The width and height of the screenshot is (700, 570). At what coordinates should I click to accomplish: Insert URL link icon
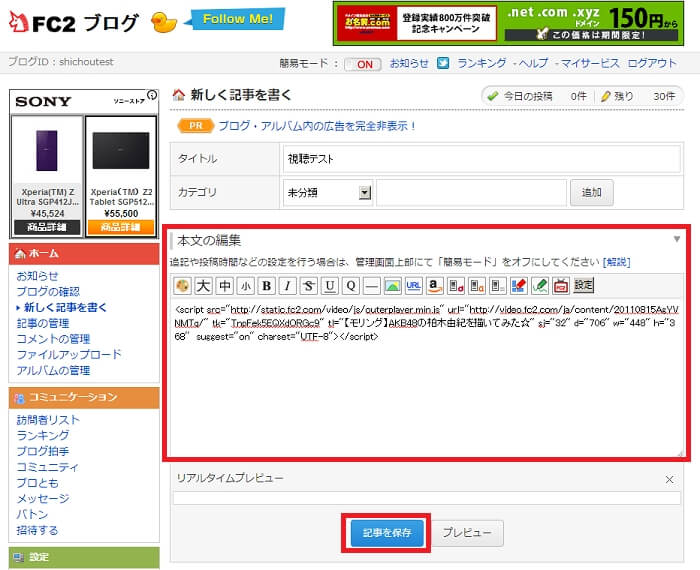(413, 286)
